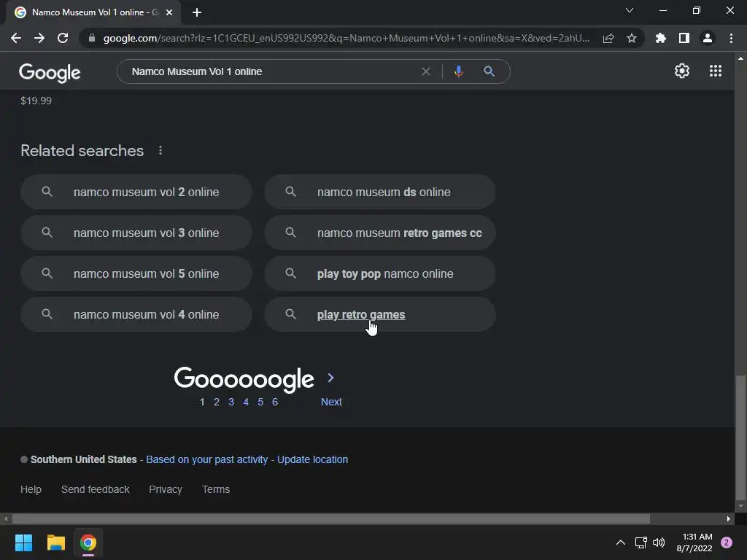
Task: Go back to the previous page
Action: point(16,38)
